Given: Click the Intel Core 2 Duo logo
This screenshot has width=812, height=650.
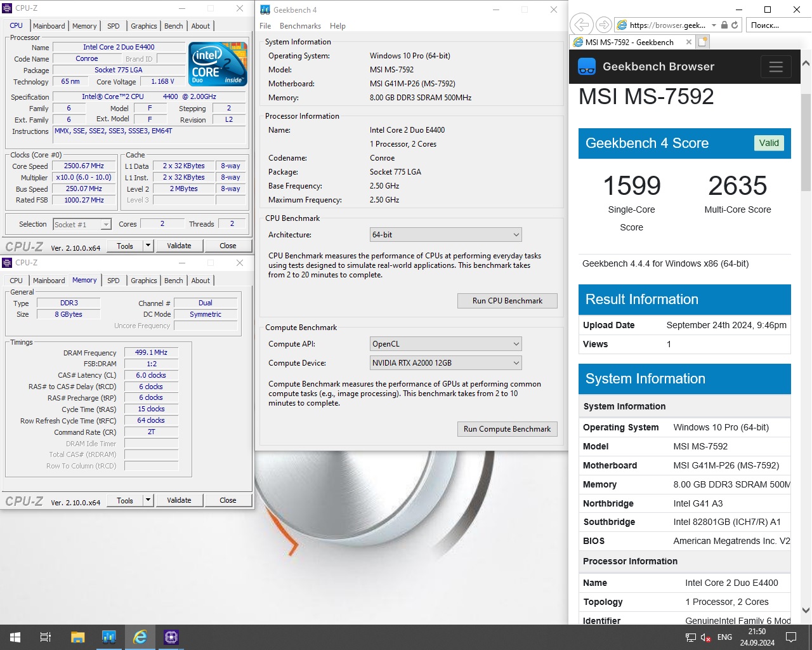Looking at the screenshot, I should [218, 63].
